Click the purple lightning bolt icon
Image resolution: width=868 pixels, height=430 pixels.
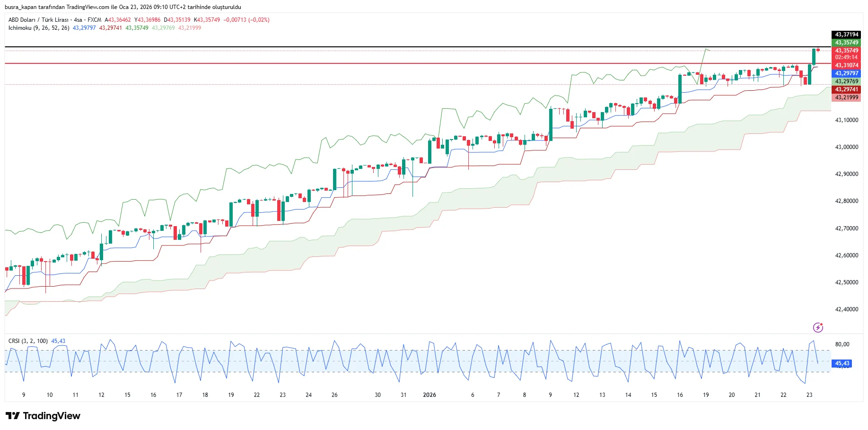click(x=817, y=327)
